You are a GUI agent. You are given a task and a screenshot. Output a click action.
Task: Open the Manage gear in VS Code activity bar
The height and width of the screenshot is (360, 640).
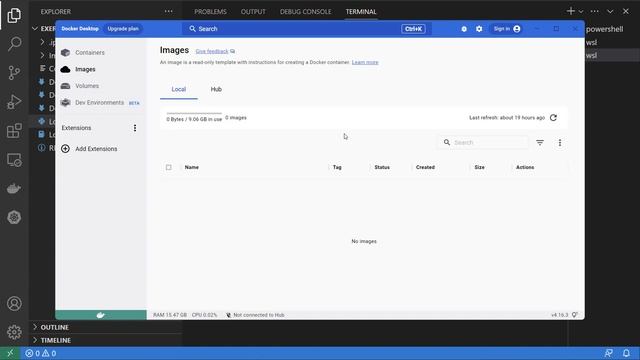[x=14, y=332]
